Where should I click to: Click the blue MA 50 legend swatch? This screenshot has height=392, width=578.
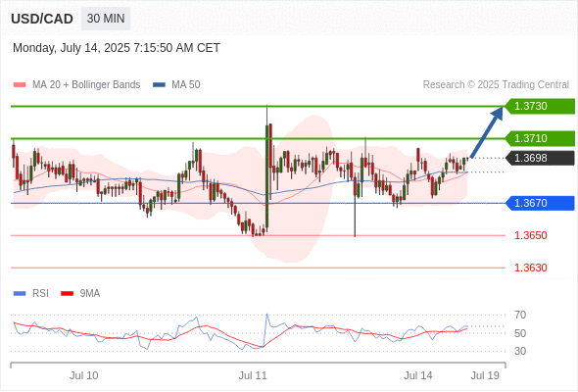pyautogui.click(x=159, y=85)
